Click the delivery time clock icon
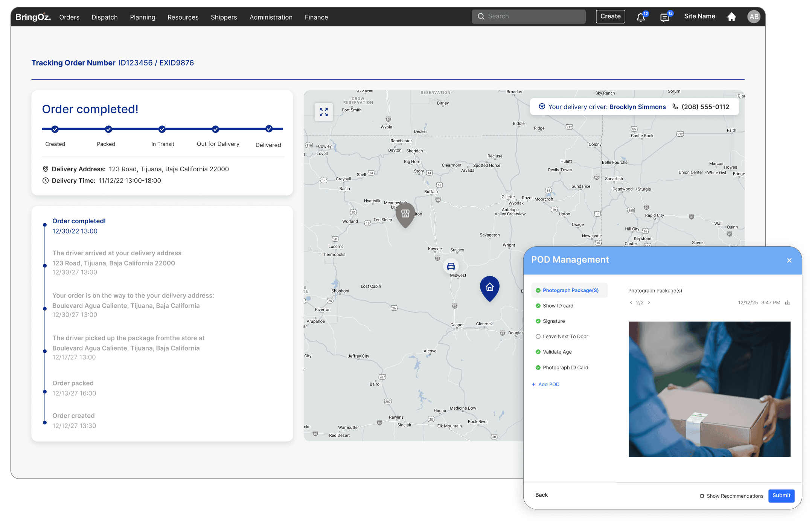 pos(46,181)
